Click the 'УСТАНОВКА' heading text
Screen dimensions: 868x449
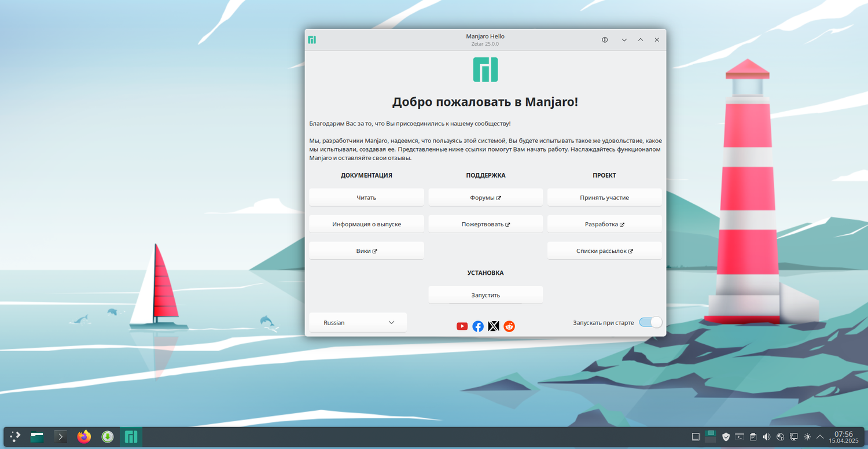click(x=486, y=273)
